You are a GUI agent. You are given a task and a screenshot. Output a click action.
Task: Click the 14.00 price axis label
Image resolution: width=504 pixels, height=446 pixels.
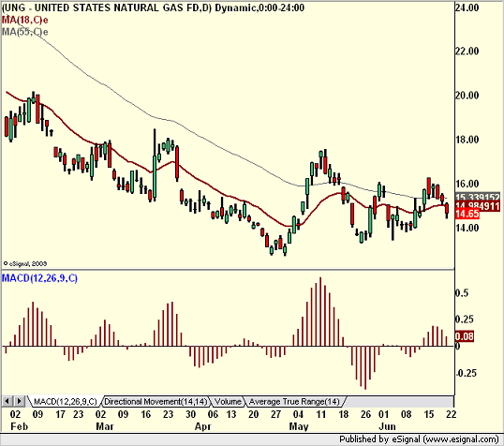point(467,228)
